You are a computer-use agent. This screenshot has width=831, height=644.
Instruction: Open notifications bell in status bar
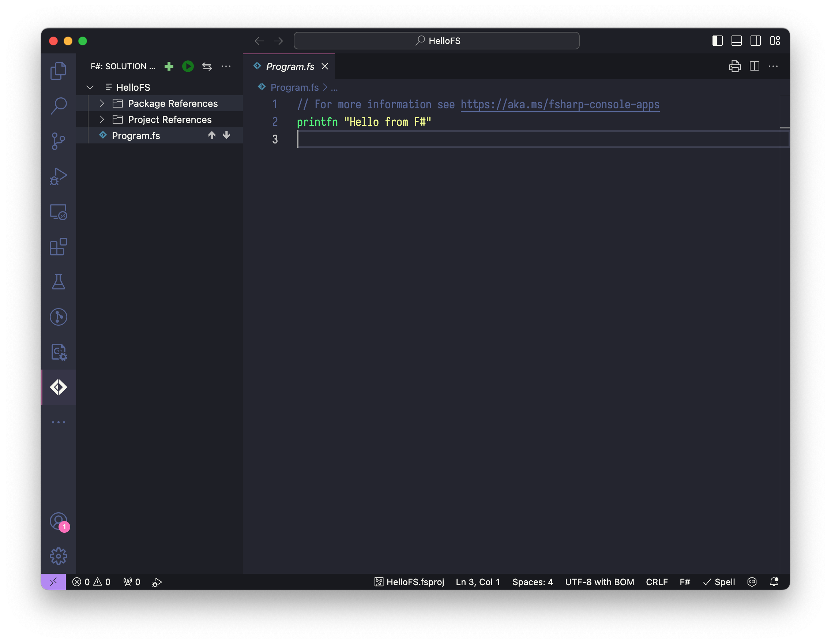point(774,581)
